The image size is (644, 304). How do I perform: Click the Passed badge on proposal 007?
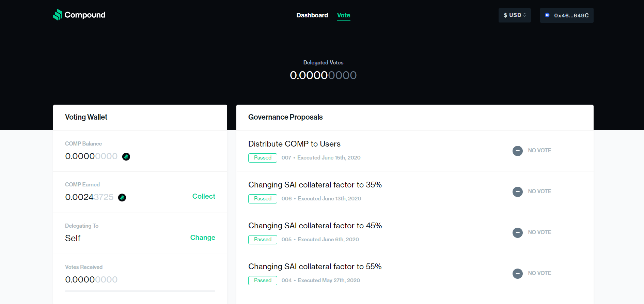click(263, 158)
